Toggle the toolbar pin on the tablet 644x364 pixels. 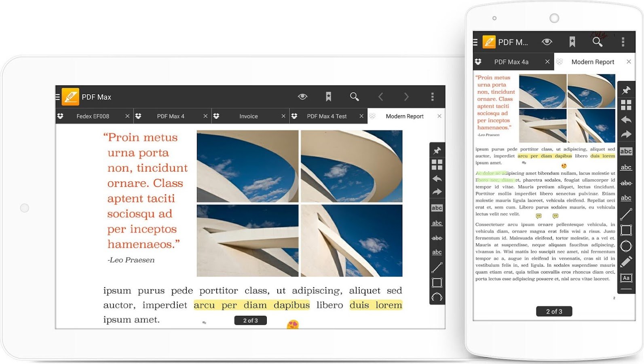437,151
